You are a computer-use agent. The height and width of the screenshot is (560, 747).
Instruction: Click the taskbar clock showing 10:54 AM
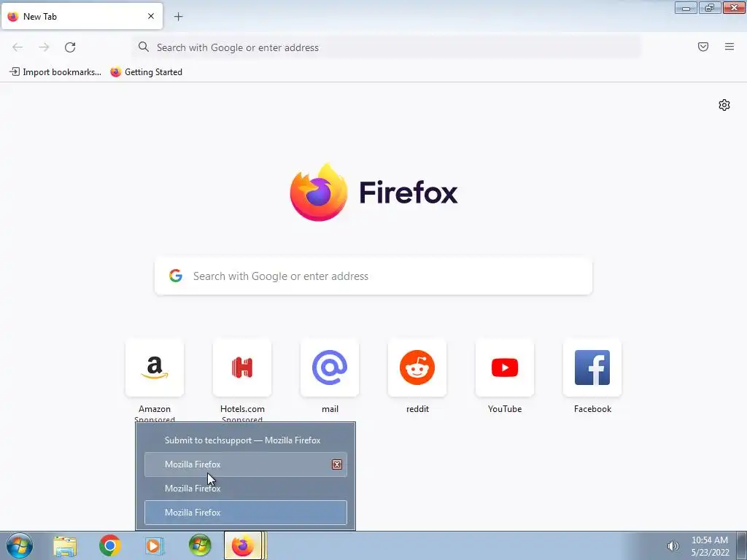(710, 546)
